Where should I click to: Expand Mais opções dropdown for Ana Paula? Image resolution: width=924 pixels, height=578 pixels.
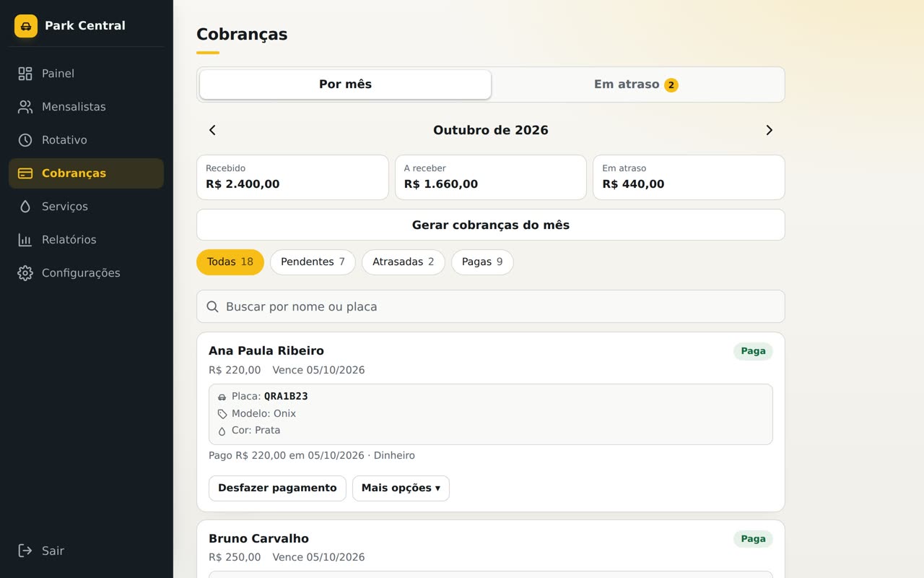tap(401, 488)
